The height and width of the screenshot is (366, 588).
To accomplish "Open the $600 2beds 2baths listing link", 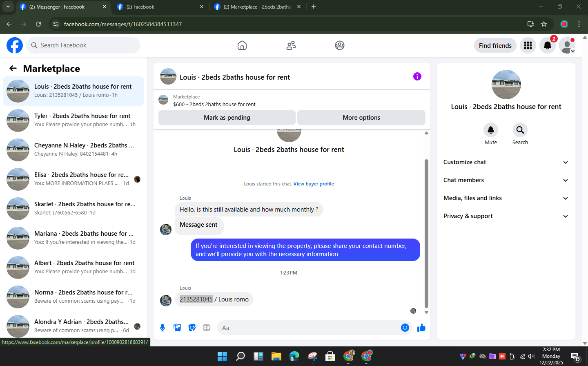I will (x=214, y=104).
